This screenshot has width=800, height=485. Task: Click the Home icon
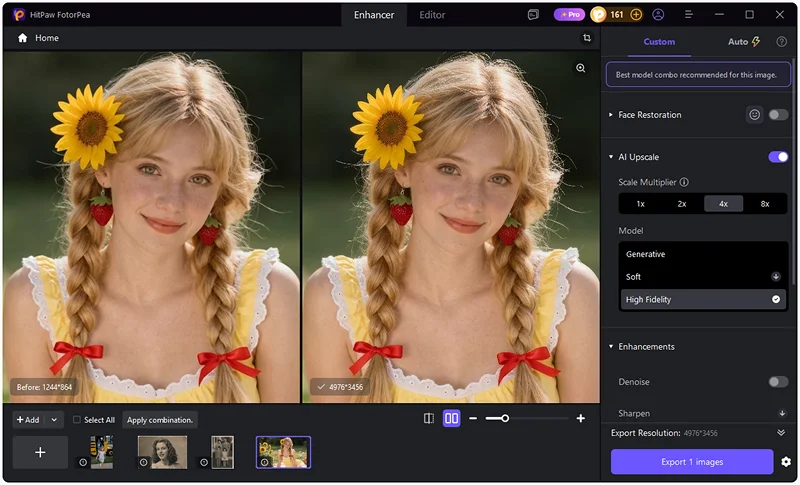pos(22,38)
